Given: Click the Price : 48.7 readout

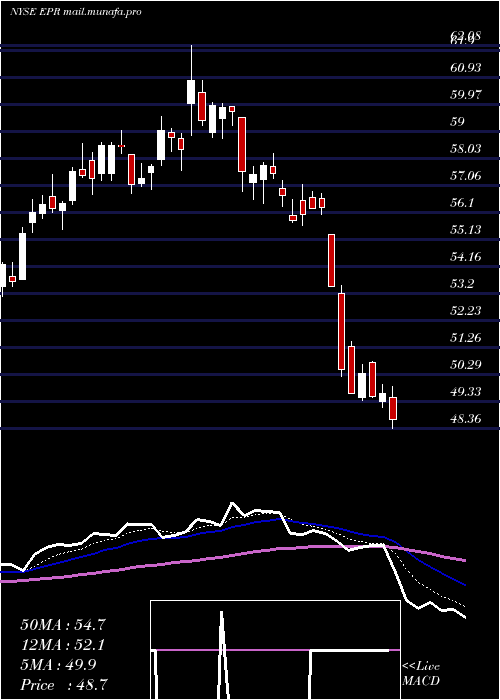Looking at the screenshot, I should tap(64, 685).
